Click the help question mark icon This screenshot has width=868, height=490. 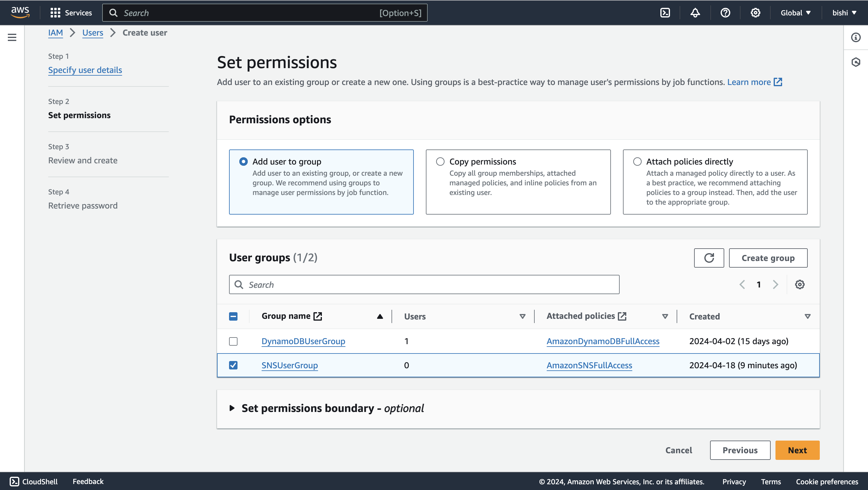pos(725,13)
